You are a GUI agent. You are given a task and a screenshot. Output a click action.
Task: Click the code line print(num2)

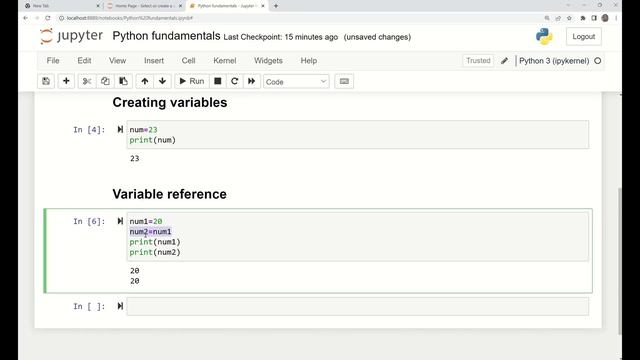[155, 252]
